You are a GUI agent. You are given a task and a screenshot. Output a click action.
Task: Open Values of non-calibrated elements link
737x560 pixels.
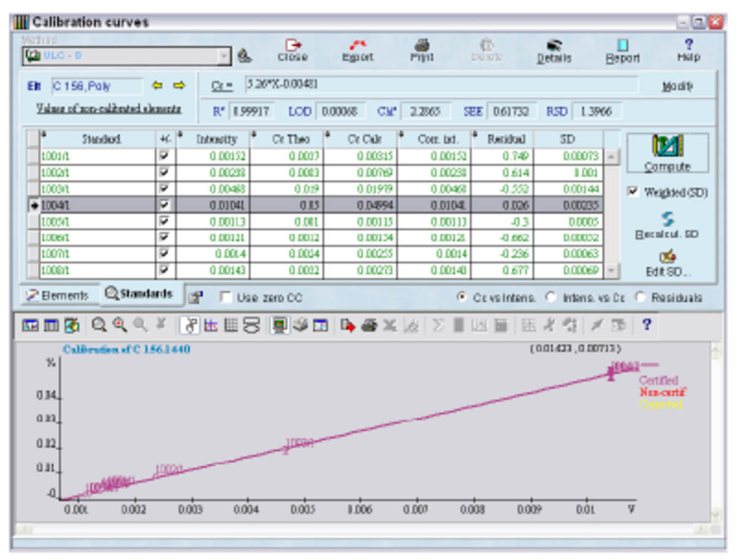point(109,109)
